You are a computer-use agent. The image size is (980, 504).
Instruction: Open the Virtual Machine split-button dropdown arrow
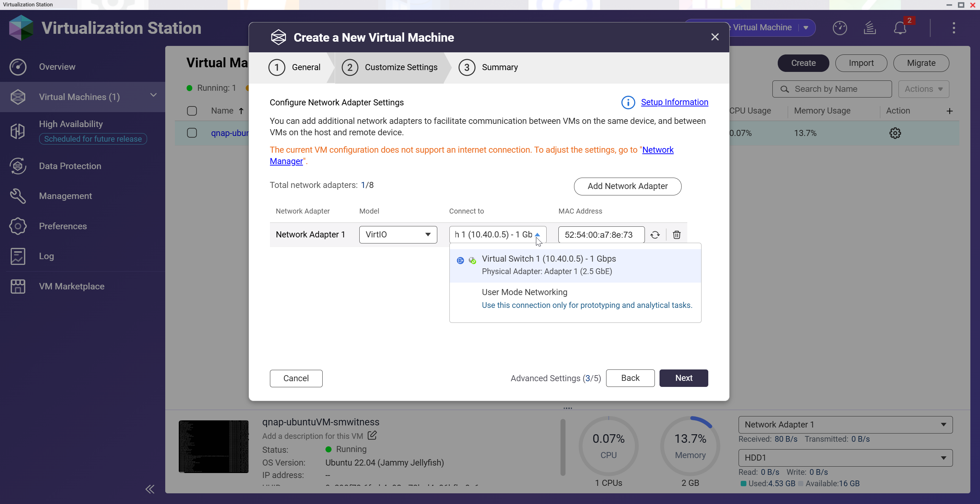click(806, 28)
